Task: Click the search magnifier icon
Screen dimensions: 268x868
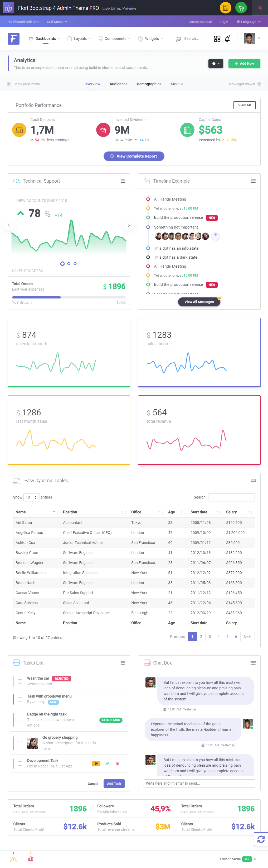Action: [x=179, y=39]
